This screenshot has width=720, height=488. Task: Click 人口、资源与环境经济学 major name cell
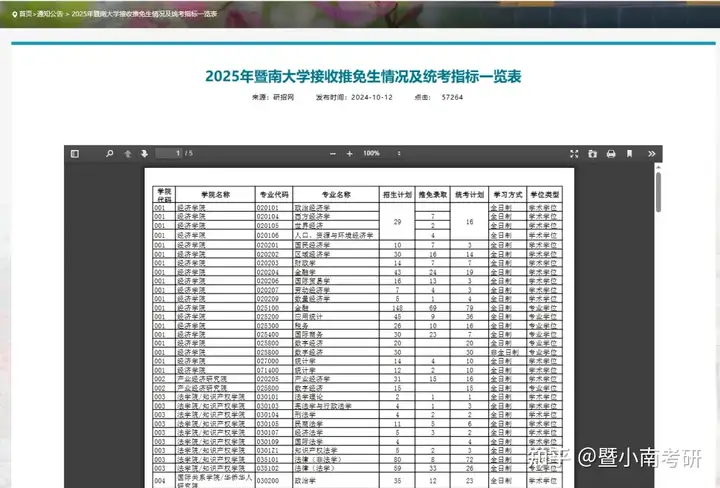[x=334, y=236]
